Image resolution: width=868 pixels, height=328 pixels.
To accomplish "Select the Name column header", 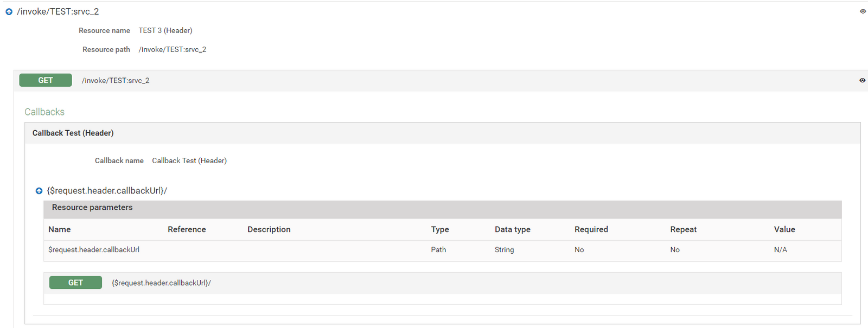I will pos(60,229).
